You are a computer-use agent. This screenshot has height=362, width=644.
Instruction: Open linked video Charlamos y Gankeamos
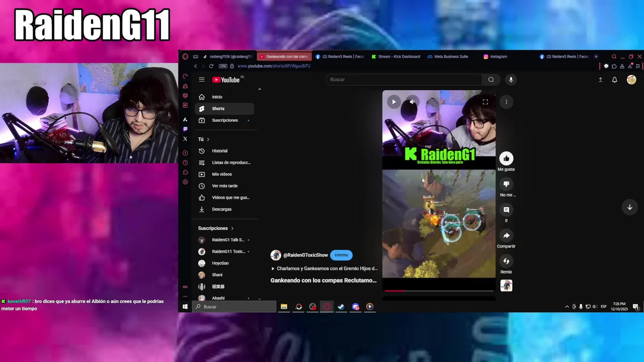324,268
